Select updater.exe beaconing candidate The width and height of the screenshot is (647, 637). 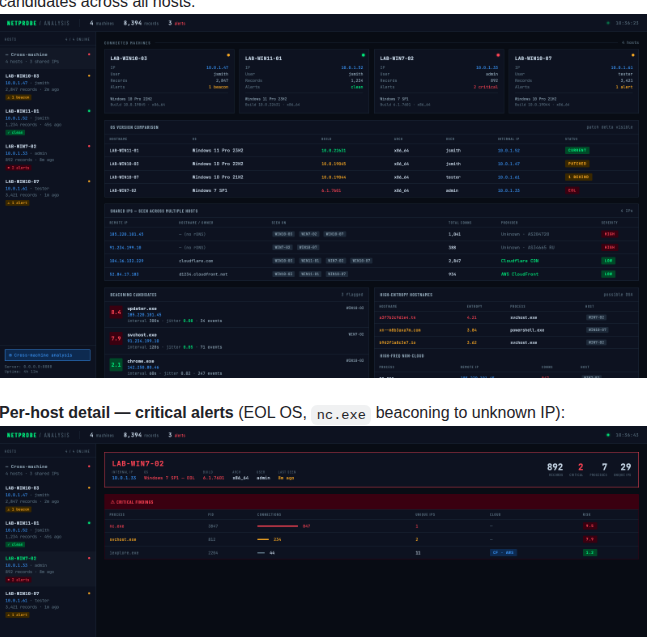(236, 314)
